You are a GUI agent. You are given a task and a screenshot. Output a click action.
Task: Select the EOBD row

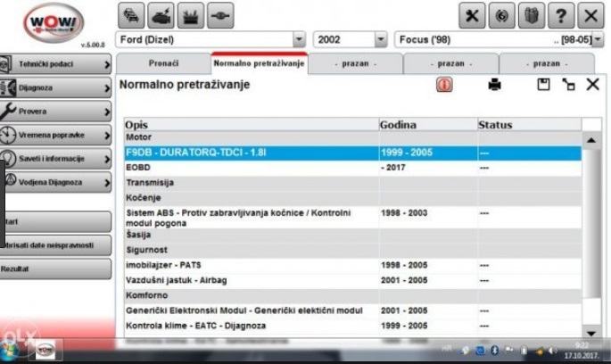tap(352, 168)
